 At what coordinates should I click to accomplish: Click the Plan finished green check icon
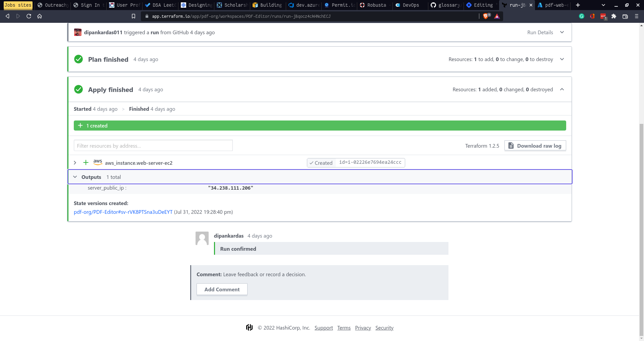[x=78, y=59]
